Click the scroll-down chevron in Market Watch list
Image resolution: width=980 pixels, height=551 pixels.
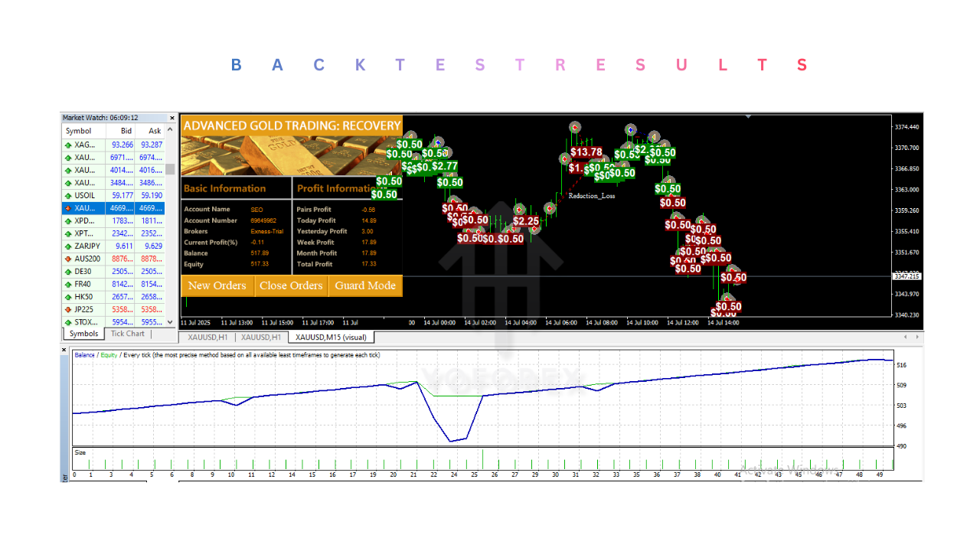click(x=168, y=321)
